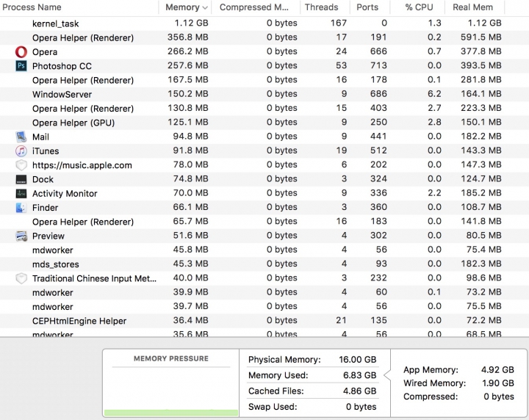Click Opera Helper (GPU) CPU value 2.8
The height and width of the screenshot is (420, 529).
coord(434,122)
